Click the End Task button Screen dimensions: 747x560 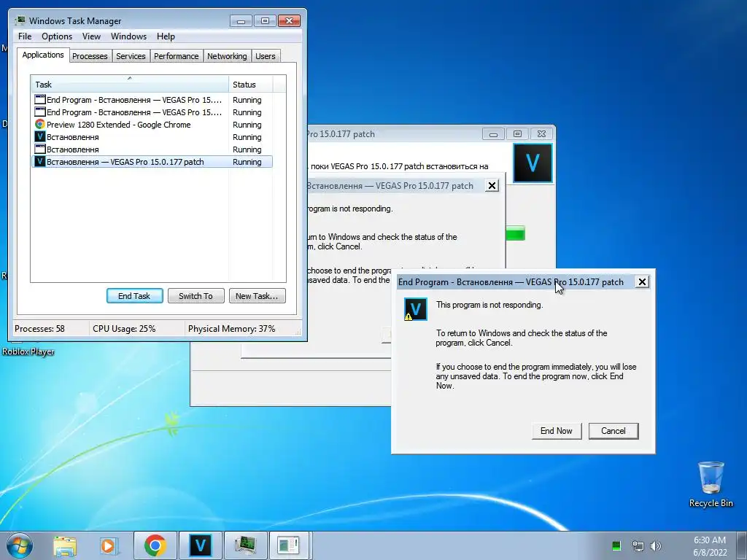134,296
